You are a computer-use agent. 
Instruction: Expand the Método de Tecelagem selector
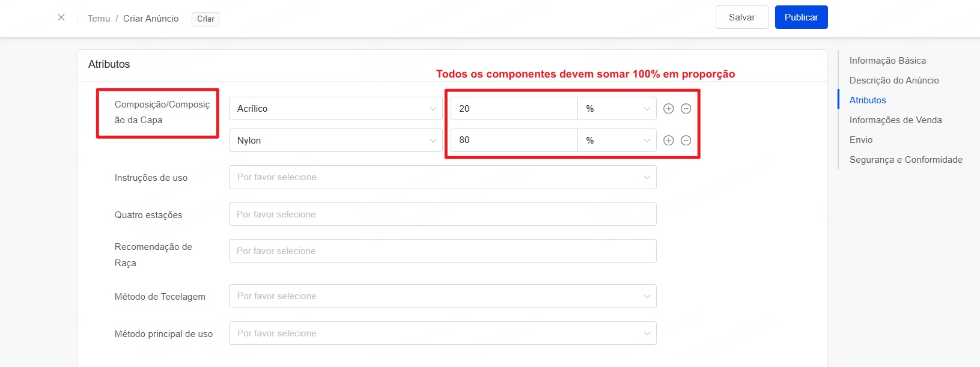tap(442, 296)
